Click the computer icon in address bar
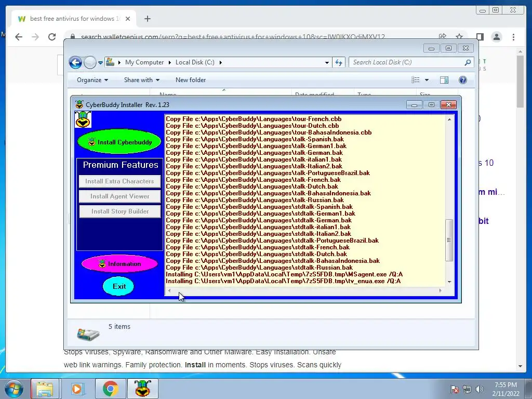 (110, 62)
